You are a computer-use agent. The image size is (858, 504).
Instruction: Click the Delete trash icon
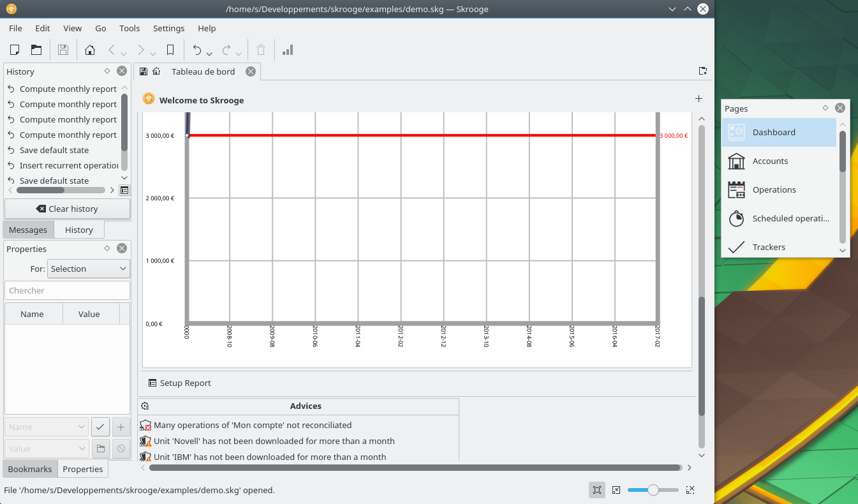tap(260, 50)
